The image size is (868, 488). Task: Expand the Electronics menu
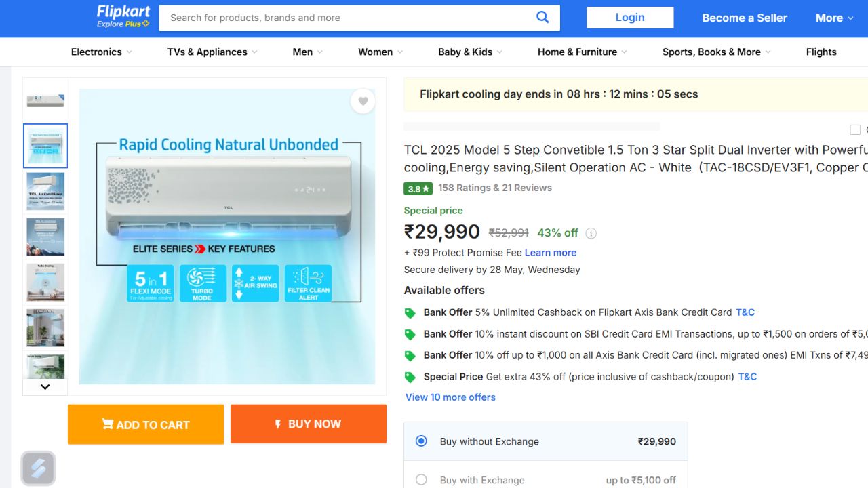pyautogui.click(x=101, y=52)
